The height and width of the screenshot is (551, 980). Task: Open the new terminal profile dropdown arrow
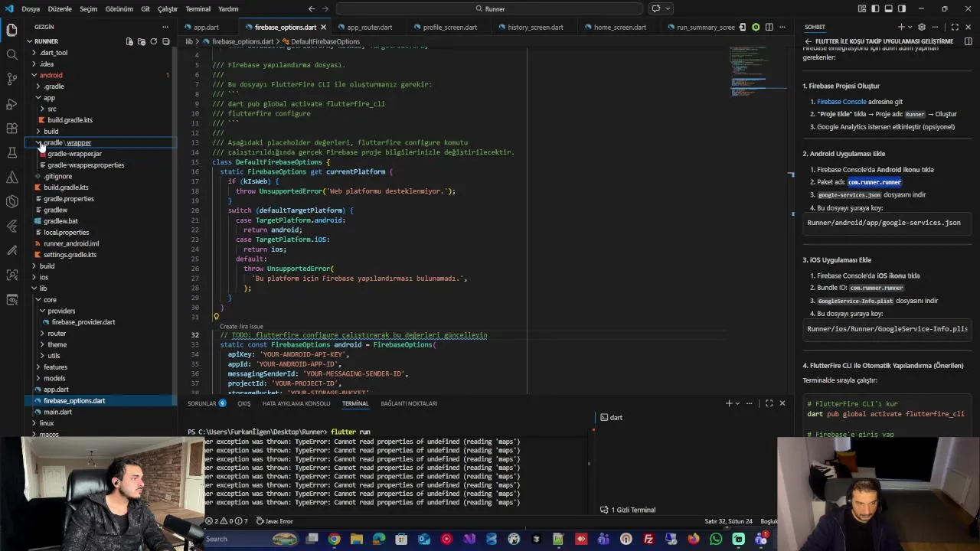737,403
